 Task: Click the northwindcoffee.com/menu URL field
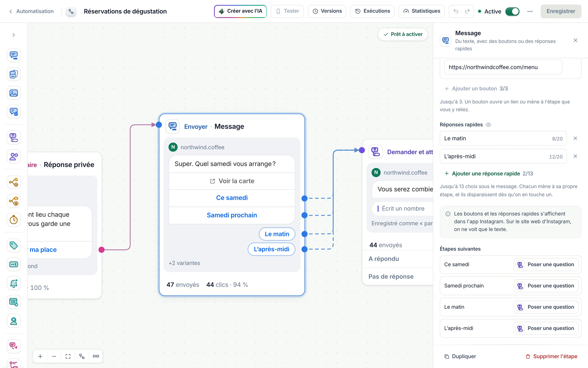[503, 67]
